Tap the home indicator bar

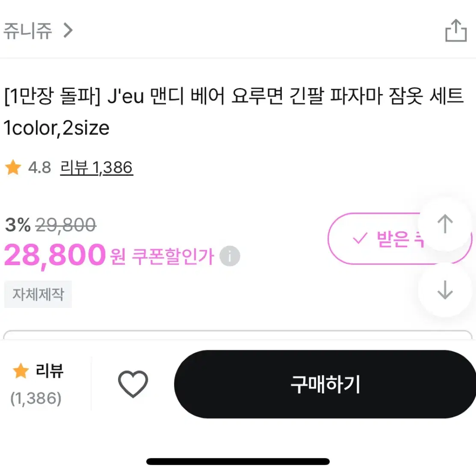[238, 461]
